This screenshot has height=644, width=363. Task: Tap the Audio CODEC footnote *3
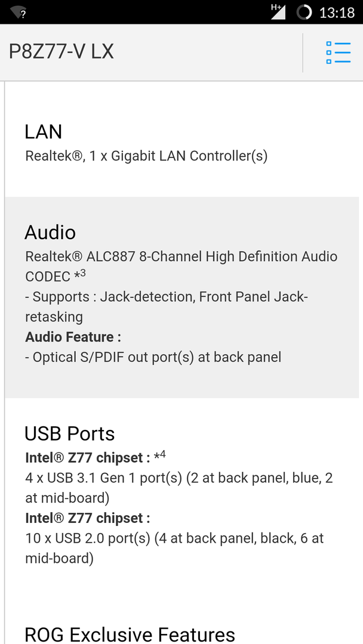click(x=80, y=275)
